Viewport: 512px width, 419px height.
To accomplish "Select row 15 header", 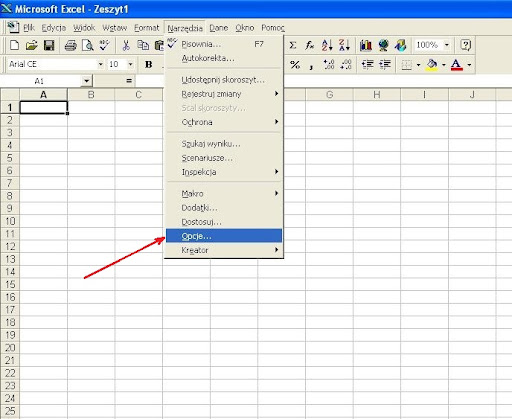I will click(x=10, y=284).
